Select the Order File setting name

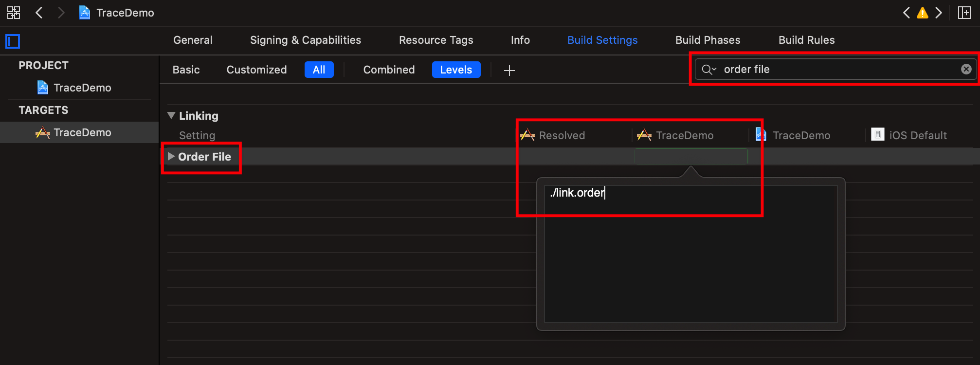tap(204, 157)
